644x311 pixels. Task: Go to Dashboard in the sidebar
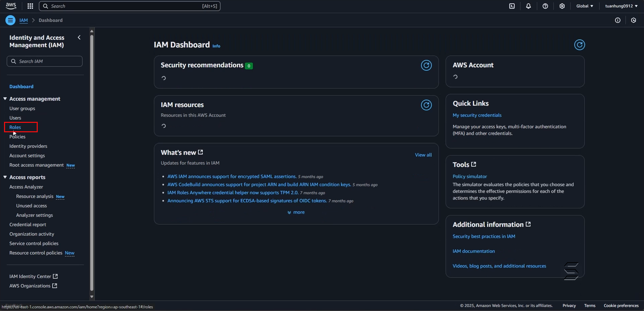(x=22, y=87)
